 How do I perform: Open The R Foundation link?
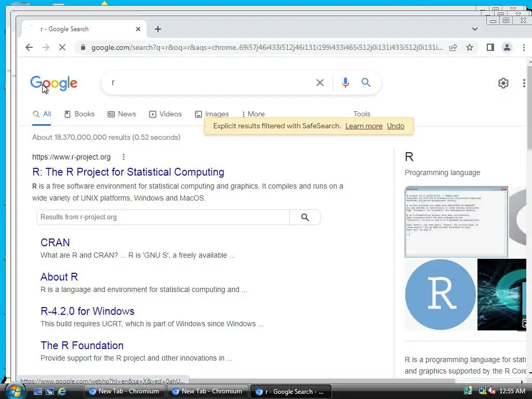point(82,345)
